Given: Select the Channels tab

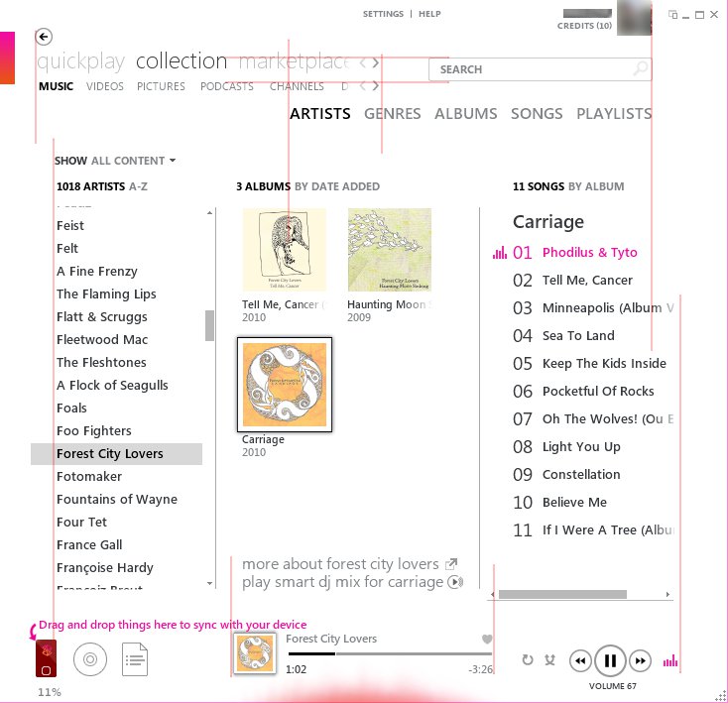Looking at the screenshot, I should coord(297,86).
